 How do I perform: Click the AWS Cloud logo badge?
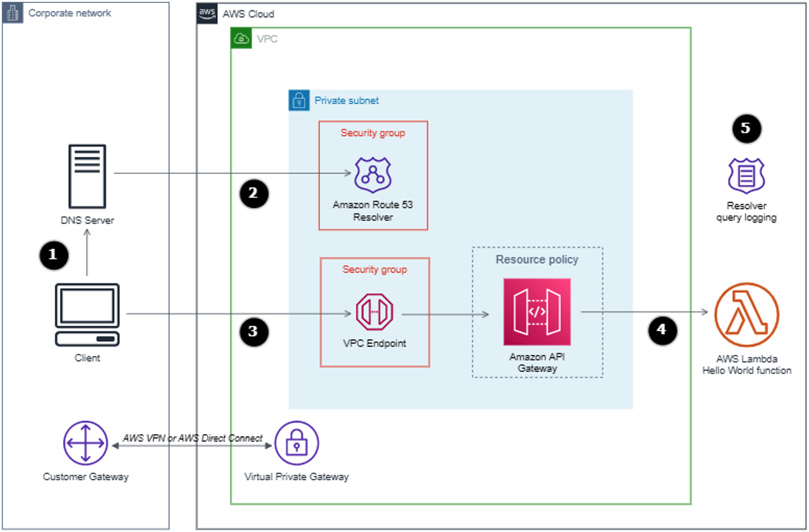[207, 13]
